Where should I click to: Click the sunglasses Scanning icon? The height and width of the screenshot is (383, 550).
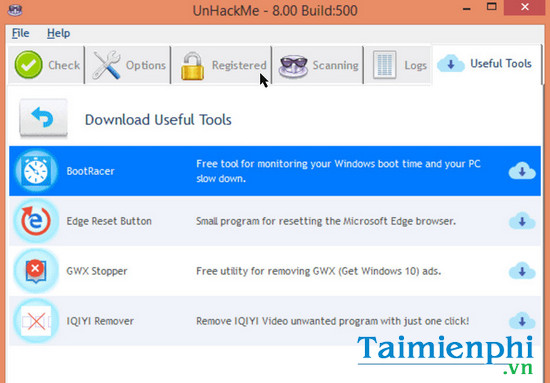293,66
